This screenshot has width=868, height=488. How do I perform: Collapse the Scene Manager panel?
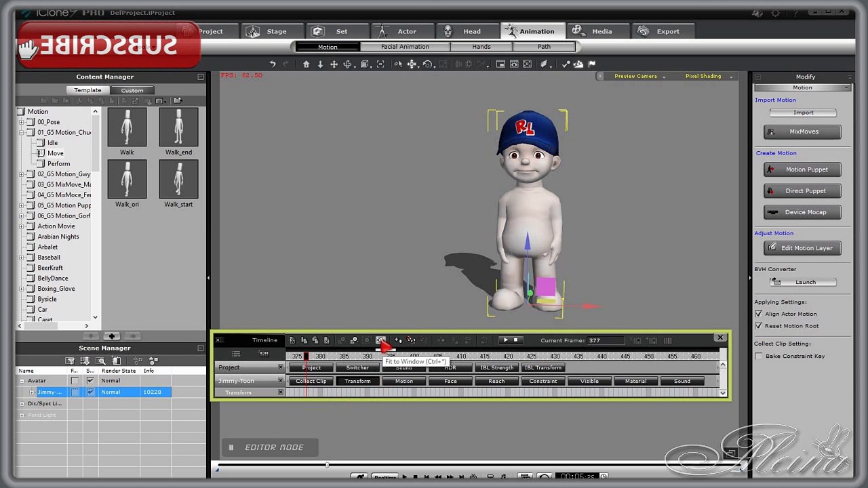[x=201, y=348]
